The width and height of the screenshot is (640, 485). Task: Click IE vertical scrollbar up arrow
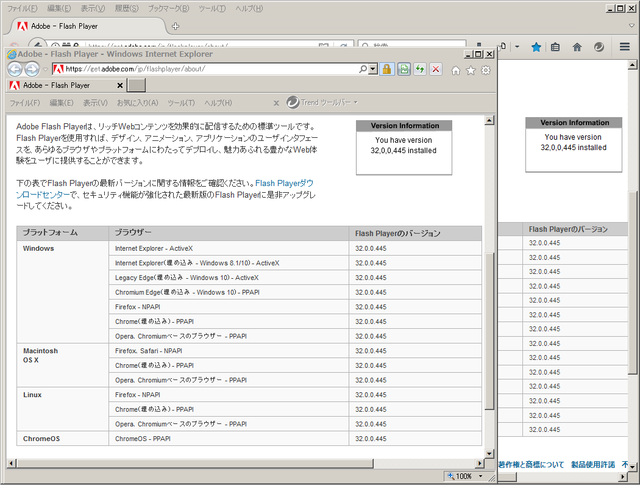click(x=489, y=120)
